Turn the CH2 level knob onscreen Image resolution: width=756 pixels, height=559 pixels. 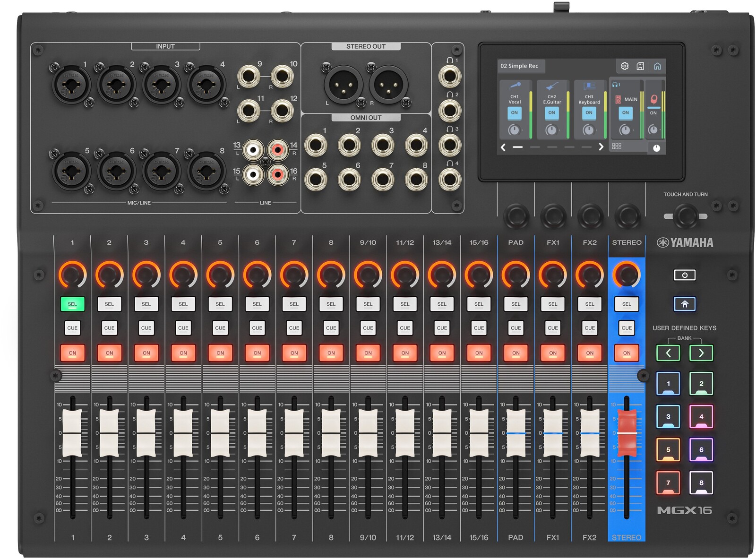(551, 129)
